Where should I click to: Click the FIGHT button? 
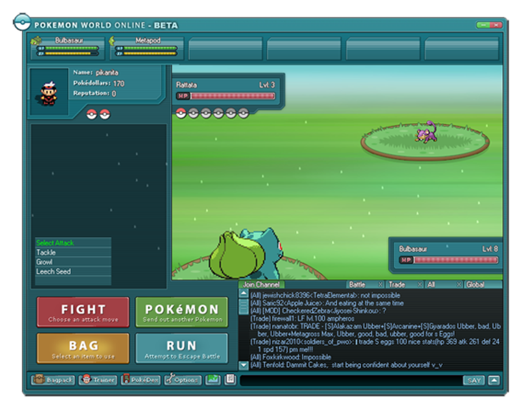pos(83,312)
